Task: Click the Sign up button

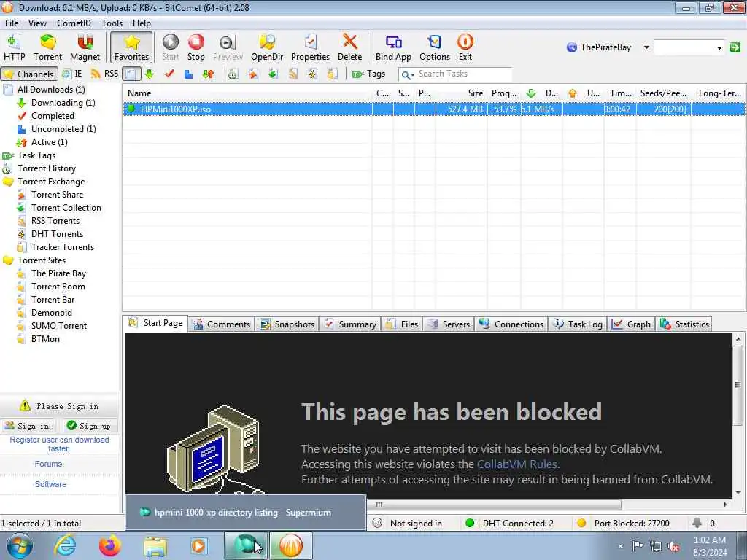Action: click(x=89, y=426)
